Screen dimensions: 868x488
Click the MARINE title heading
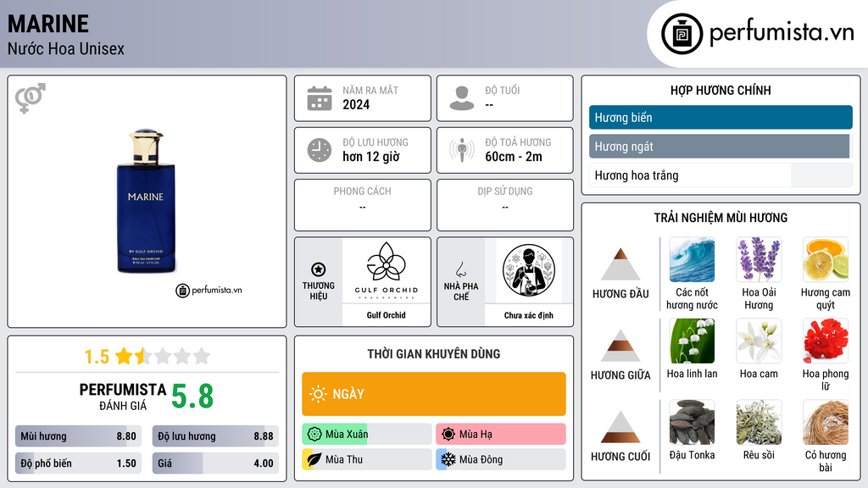[x=48, y=24]
